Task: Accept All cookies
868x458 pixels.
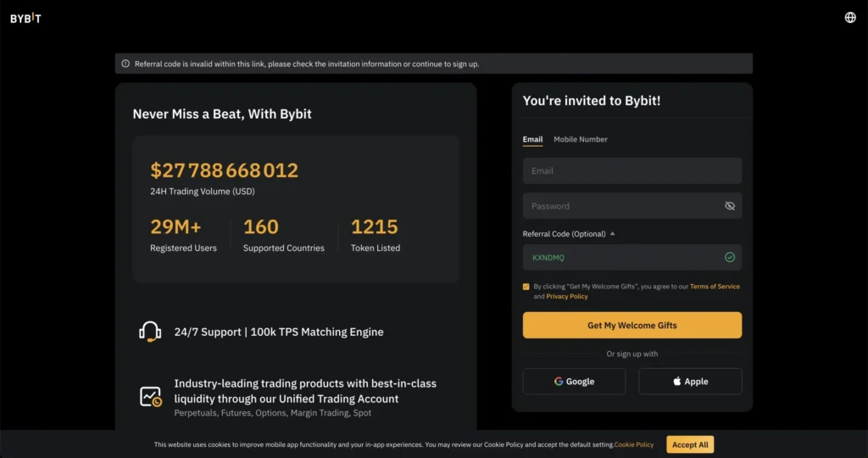Action: tap(690, 444)
